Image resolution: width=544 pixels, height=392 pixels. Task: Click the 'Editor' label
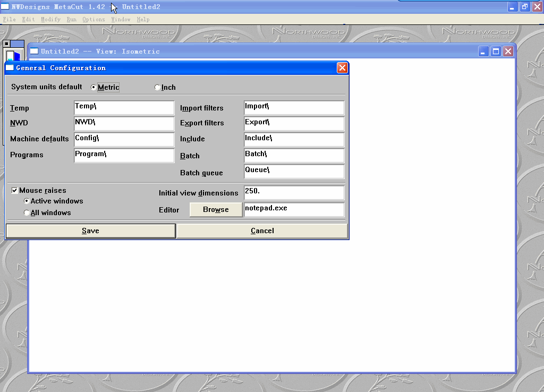tap(169, 210)
